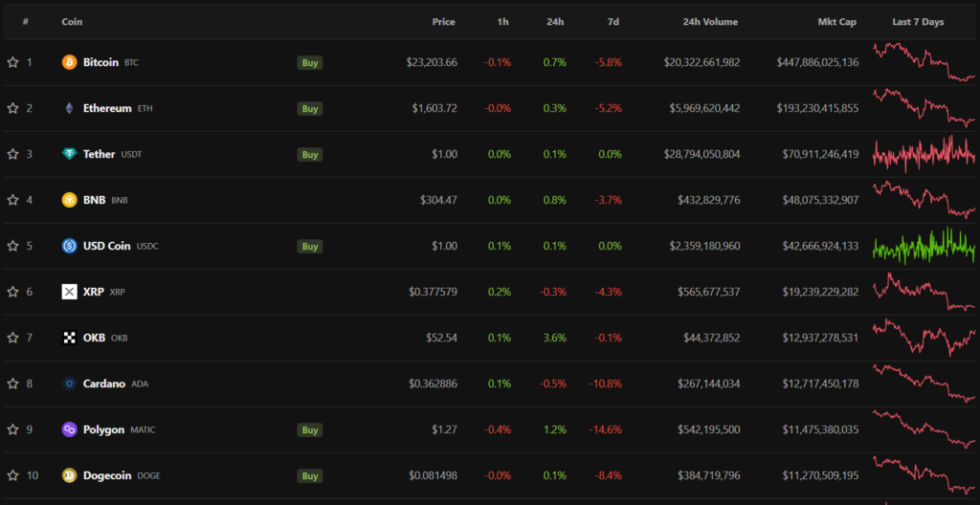Mark XRP as favorite
This screenshot has width=980, height=505.
point(12,292)
